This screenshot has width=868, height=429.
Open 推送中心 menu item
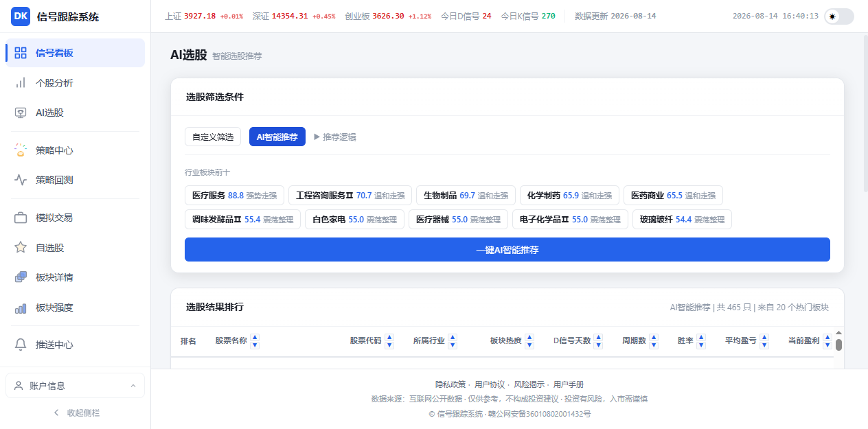[75, 345]
